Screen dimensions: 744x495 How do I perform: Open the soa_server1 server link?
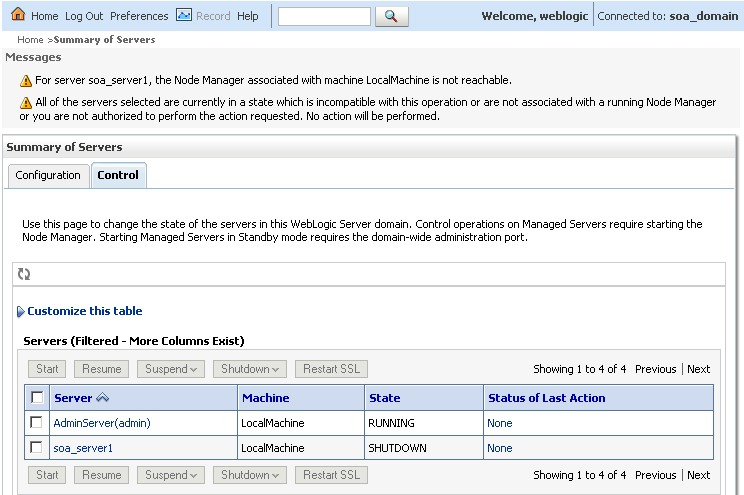(x=83, y=448)
